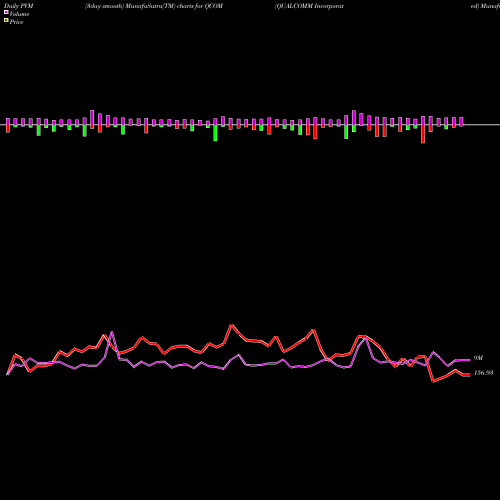Click the Price legend color swatch

(x=6, y=21)
